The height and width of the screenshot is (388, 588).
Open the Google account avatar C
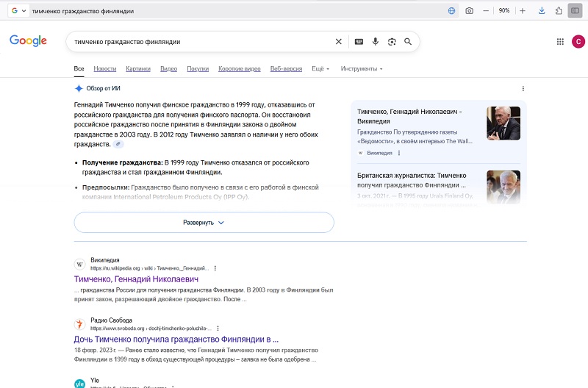point(578,42)
